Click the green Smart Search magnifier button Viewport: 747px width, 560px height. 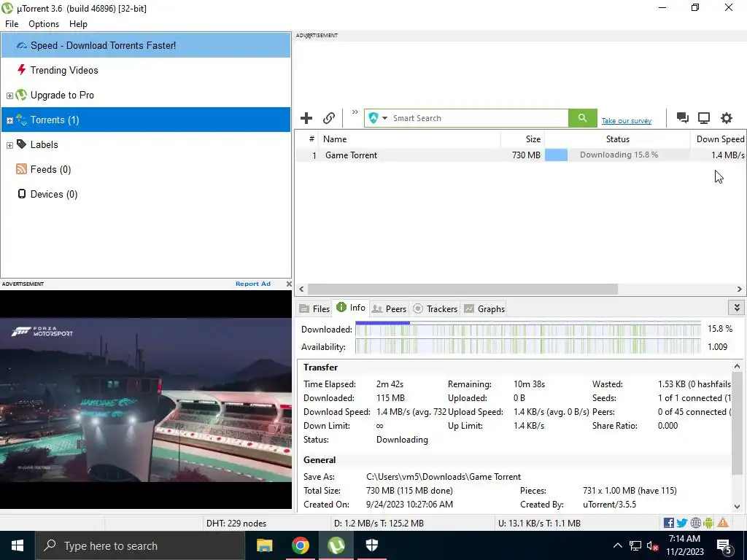click(582, 118)
